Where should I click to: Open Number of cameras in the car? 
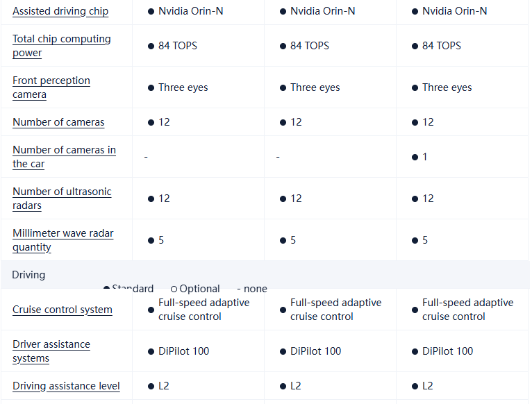tap(64, 157)
